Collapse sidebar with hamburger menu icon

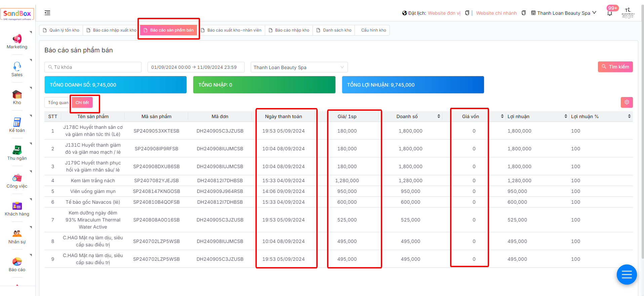pos(47,13)
